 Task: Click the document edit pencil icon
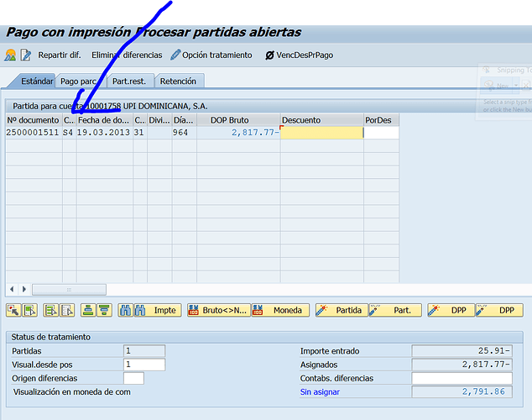26,55
